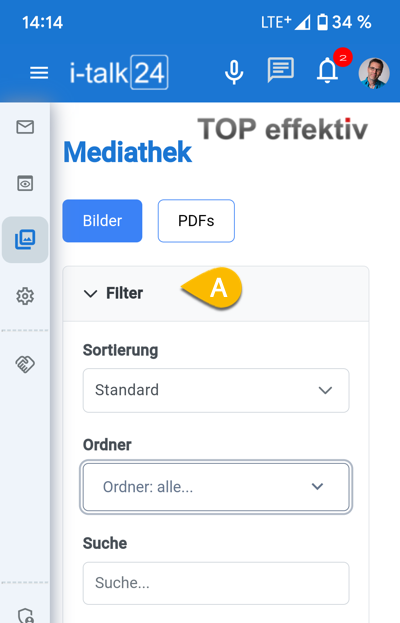Select the Mediathek gallery sidebar icon
The height and width of the screenshot is (623, 400).
[x=25, y=240]
